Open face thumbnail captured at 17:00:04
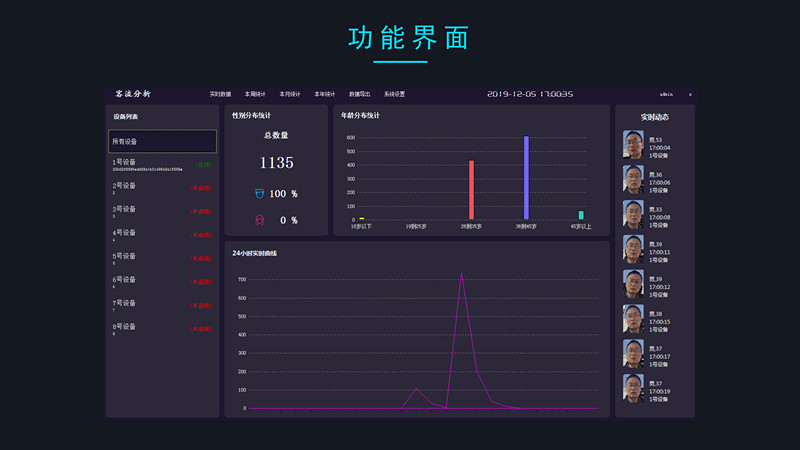 tap(633, 145)
